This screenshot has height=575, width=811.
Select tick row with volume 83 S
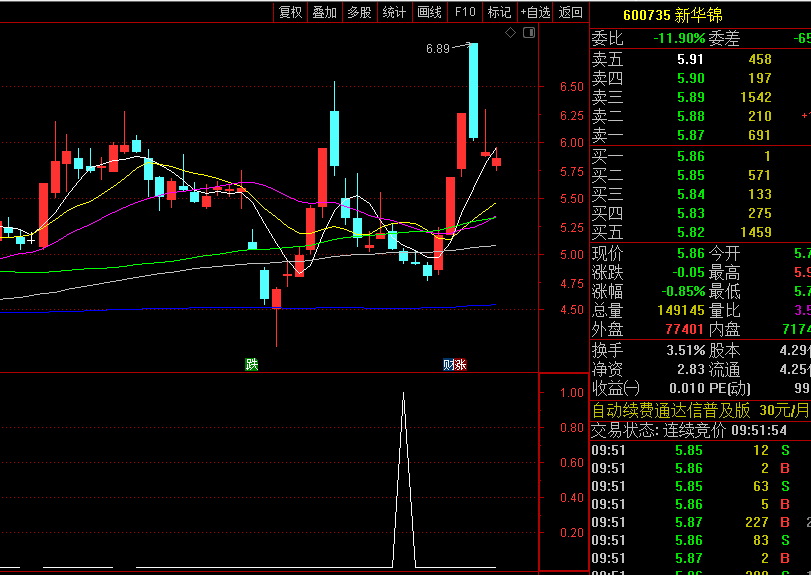pyautogui.click(x=700, y=540)
